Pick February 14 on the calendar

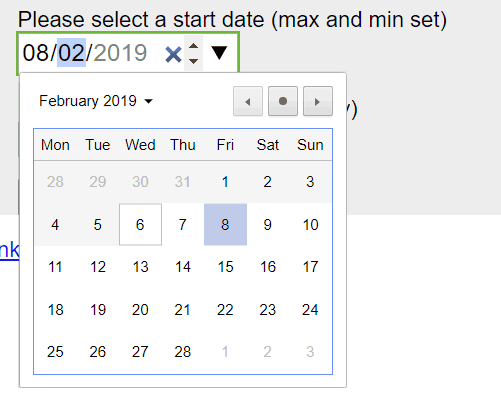tap(183, 267)
